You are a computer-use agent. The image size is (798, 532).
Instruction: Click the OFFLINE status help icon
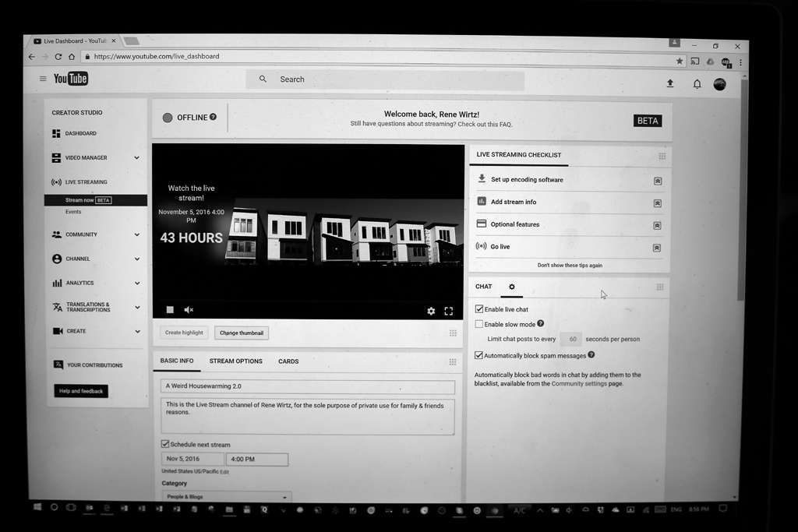point(214,117)
